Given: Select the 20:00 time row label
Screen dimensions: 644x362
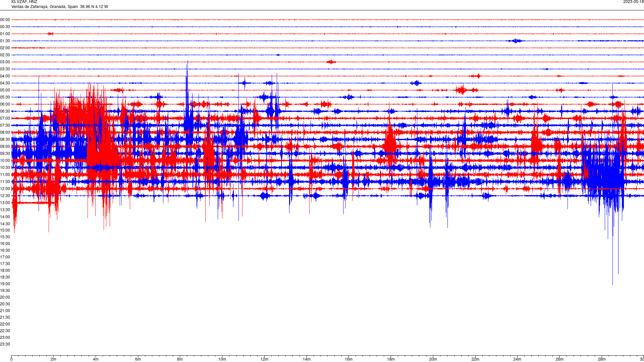Looking at the screenshot, I should coord(5,297).
